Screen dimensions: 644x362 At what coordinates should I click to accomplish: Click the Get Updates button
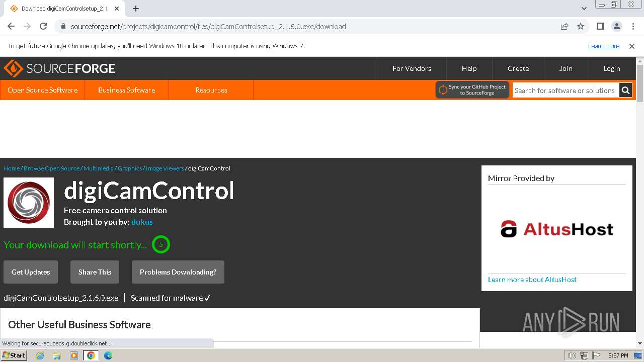coord(31,272)
